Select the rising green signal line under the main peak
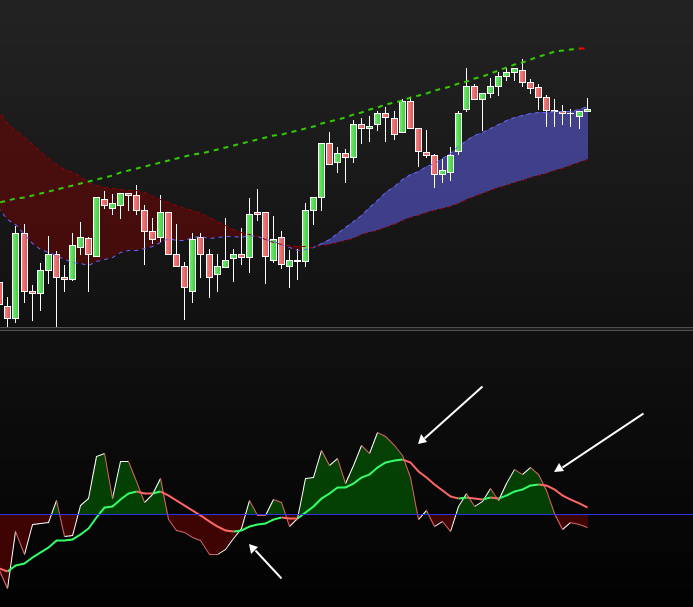Image resolution: width=693 pixels, height=607 pixels. tap(354, 484)
